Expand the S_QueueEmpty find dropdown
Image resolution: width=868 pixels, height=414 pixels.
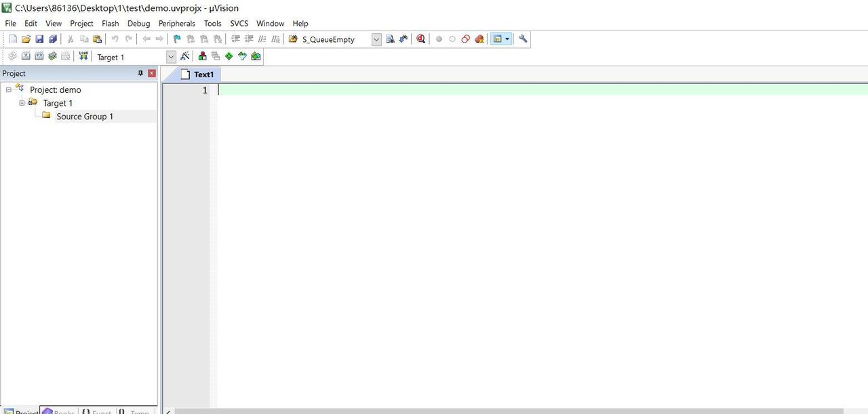click(376, 39)
